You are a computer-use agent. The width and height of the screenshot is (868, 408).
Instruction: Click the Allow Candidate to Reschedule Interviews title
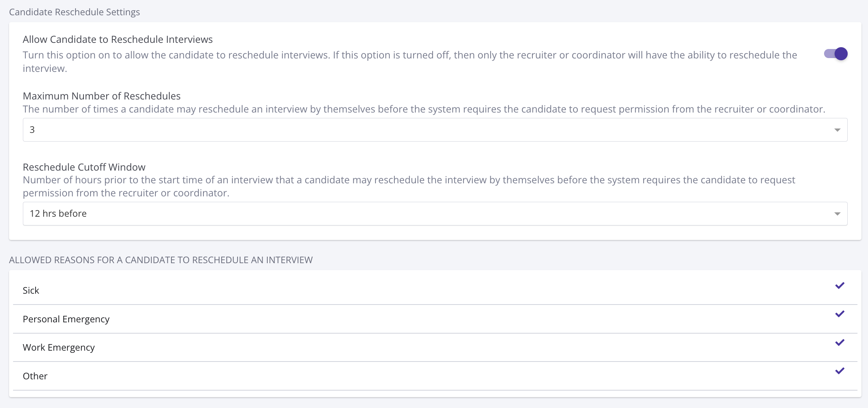click(118, 39)
